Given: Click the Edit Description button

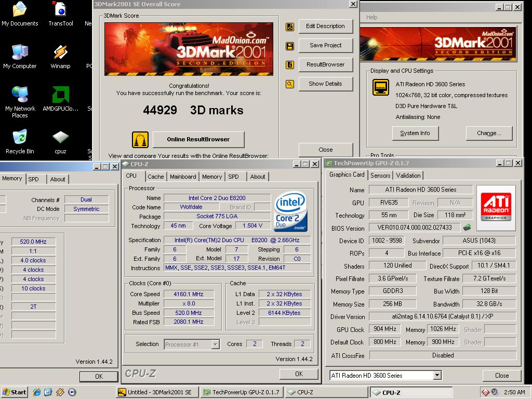Looking at the screenshot, I should coord(325,26).
